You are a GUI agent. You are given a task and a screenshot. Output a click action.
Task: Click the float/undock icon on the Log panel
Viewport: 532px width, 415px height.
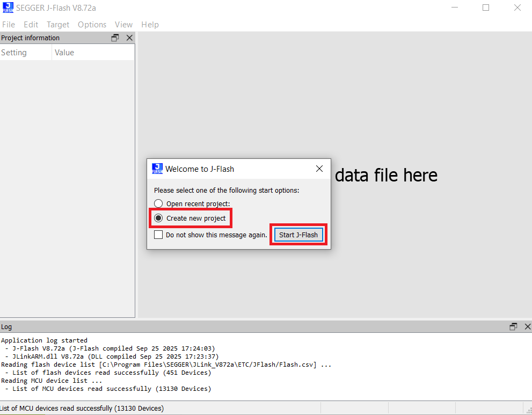pos(513,326)
